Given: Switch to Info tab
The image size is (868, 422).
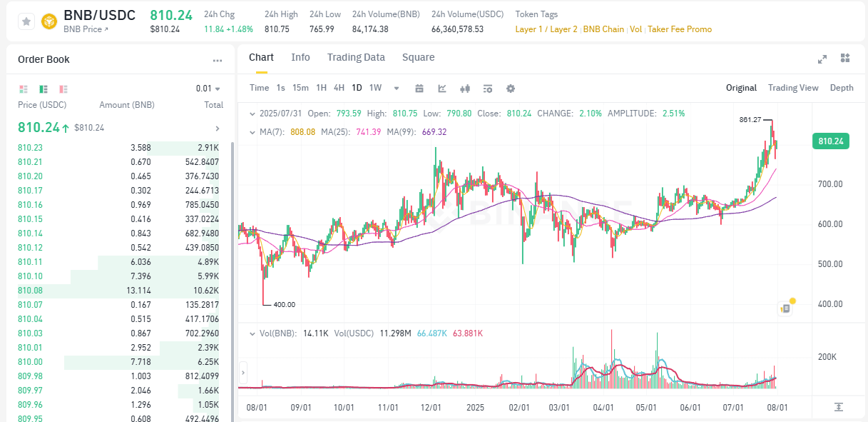Looking at the screenshot, I should coord(300,57).
